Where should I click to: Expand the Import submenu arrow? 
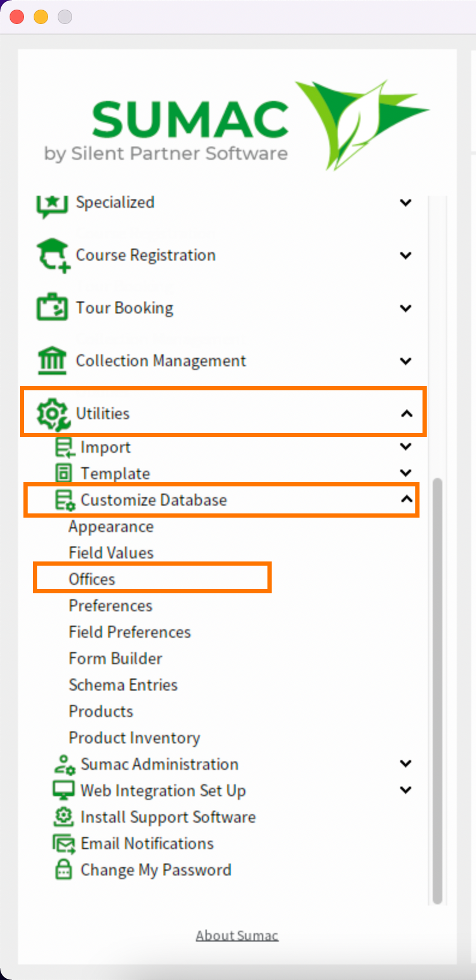click(x=406, y=447)
